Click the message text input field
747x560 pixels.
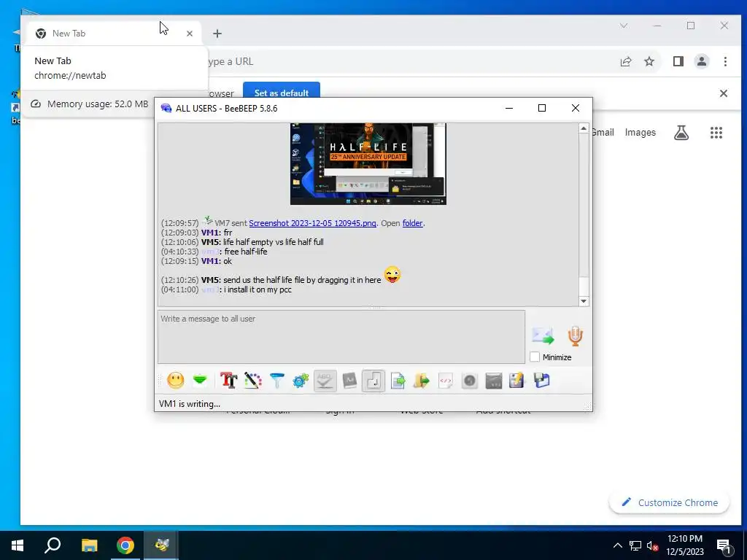coord(341,337)
